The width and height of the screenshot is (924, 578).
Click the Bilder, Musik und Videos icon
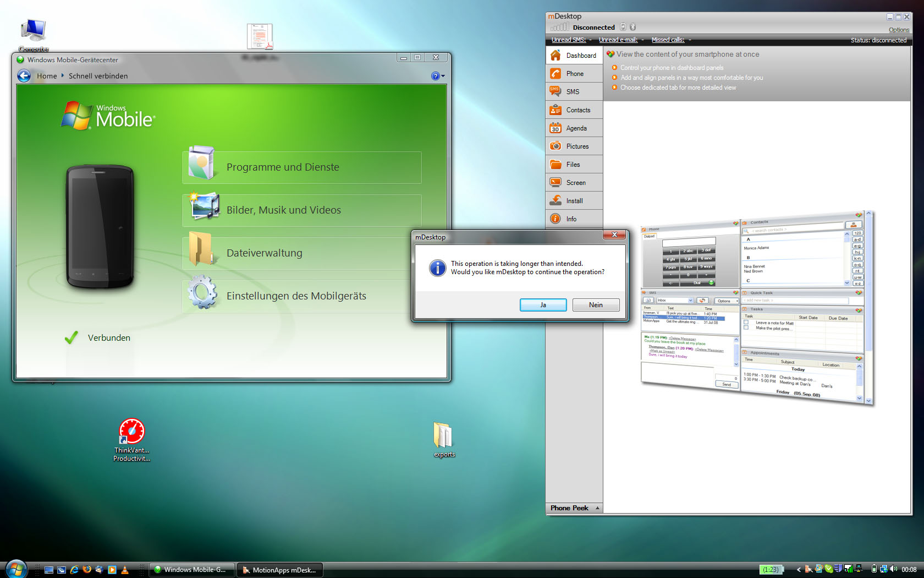(x=204, y=207)
